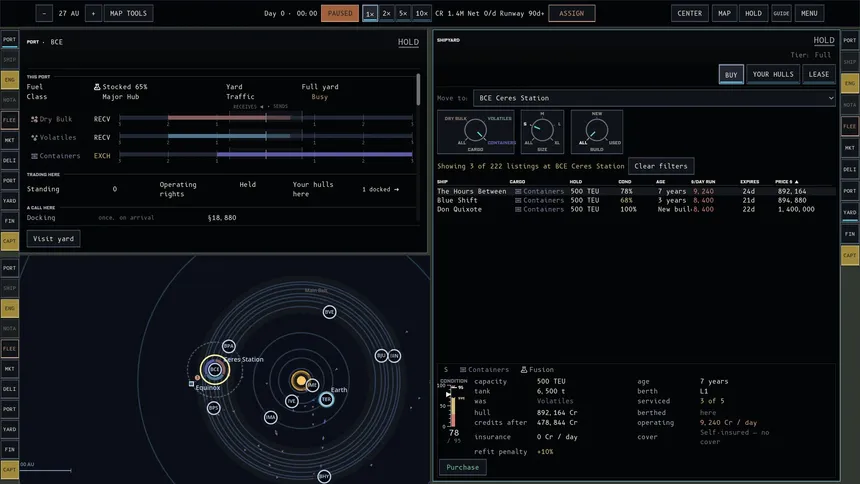Open MAP from the top bar
Image resolution: width=860 pixels, height=484 pixels.
tap(724, 13)
